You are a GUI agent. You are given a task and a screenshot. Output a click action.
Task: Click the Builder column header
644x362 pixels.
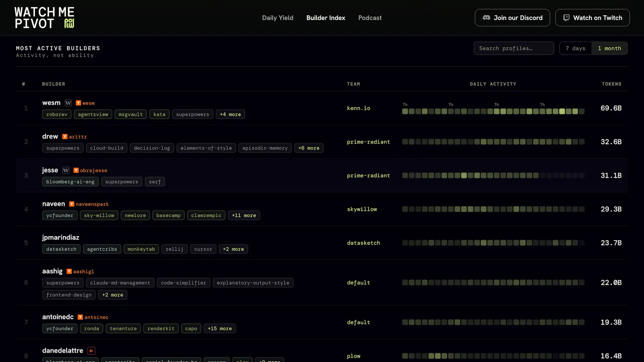[x=54, y=84]
